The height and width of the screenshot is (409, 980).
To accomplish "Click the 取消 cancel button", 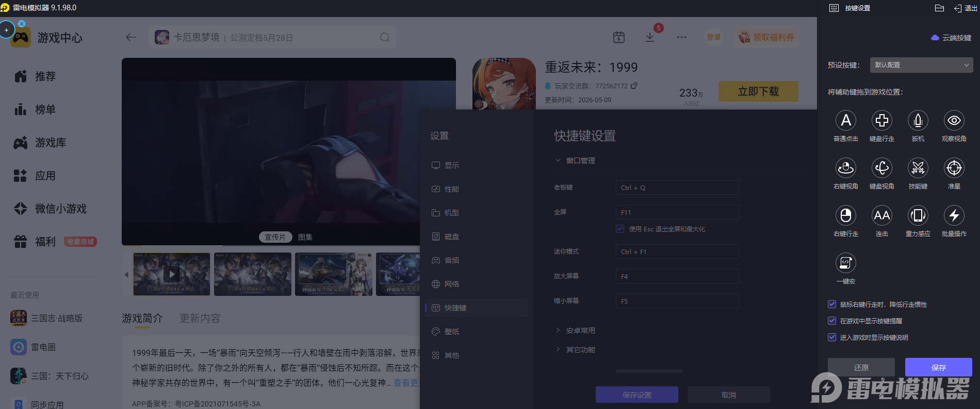I will pyautogui.click(x=729, y=395).
